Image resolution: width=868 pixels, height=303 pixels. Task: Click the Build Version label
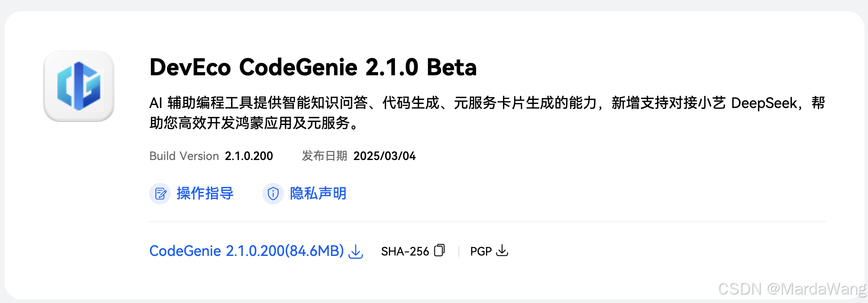pos(184,156)
